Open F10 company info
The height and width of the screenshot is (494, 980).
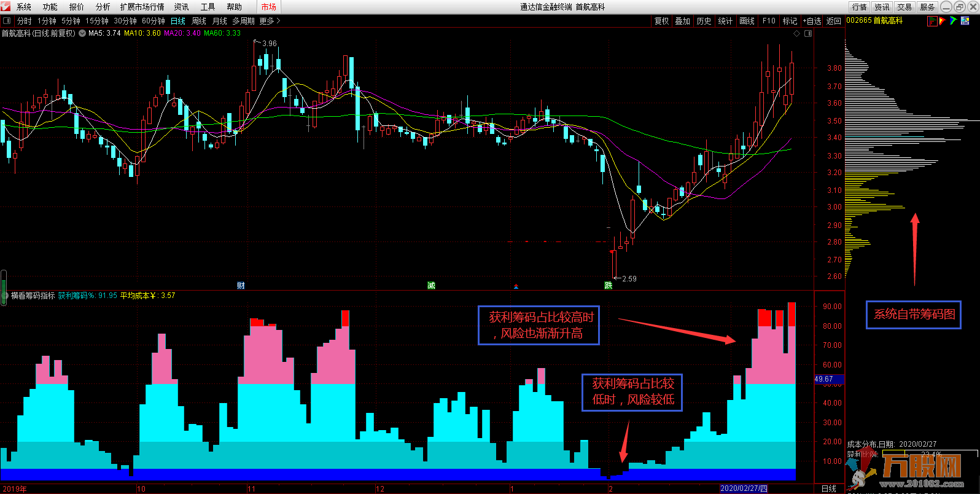pos(769,21)
